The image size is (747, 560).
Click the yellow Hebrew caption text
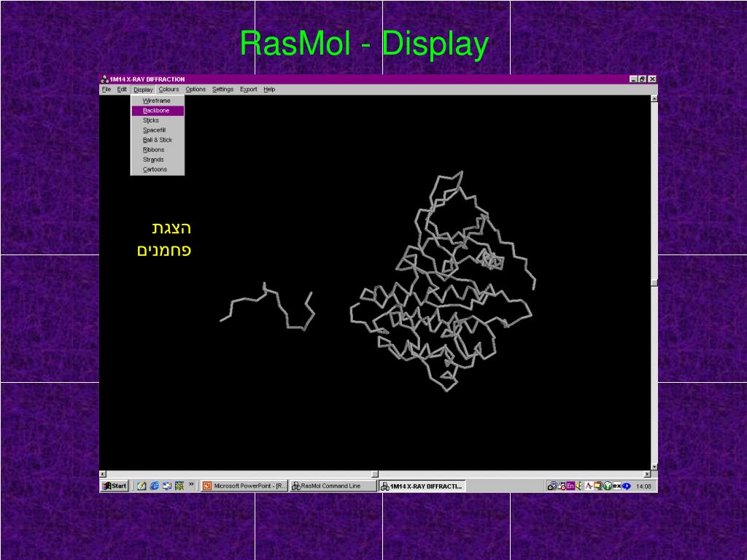164,238
